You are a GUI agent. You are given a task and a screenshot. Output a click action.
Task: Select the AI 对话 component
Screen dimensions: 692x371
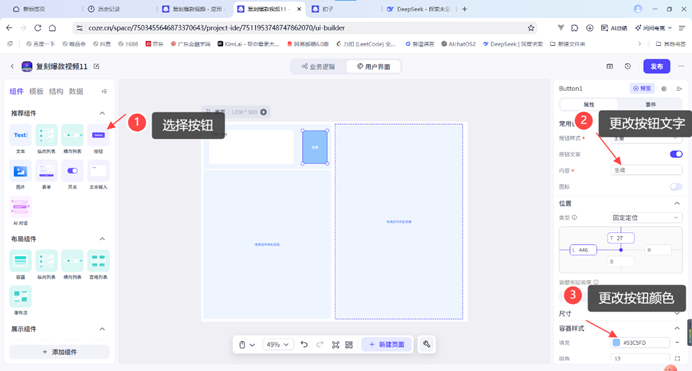coord(20,207)
